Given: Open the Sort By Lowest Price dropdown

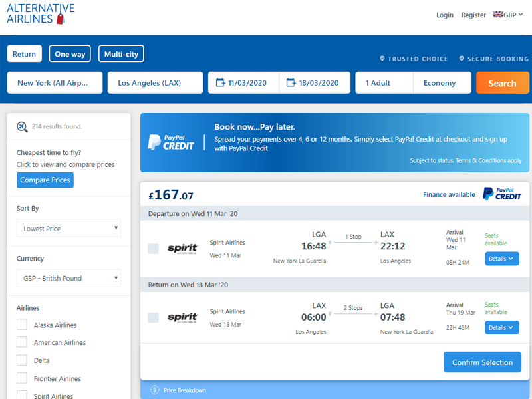Looking at the screenshot, I should [x=69, y=228].
